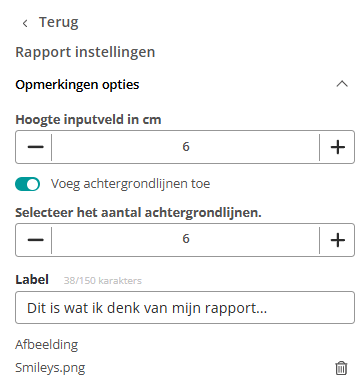
Task: Increase Hoogte inputveld with plus icon
Action: tap(338, 147)
